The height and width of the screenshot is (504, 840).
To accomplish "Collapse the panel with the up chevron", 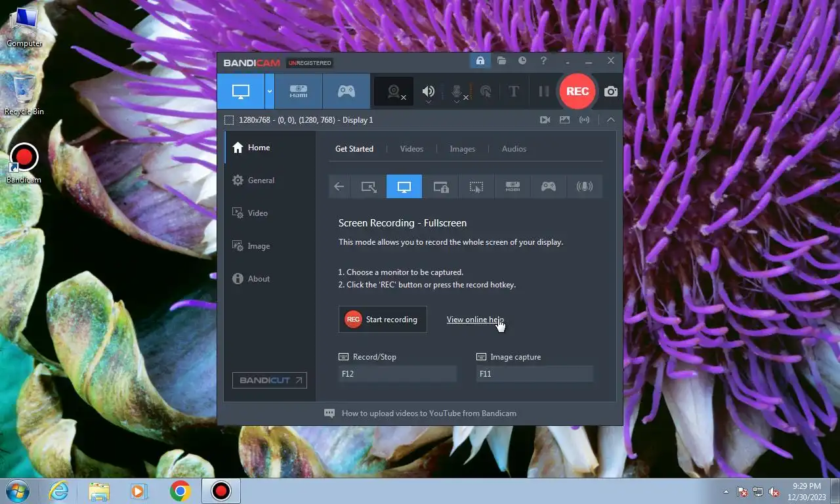I will click(x=611, y=120).
